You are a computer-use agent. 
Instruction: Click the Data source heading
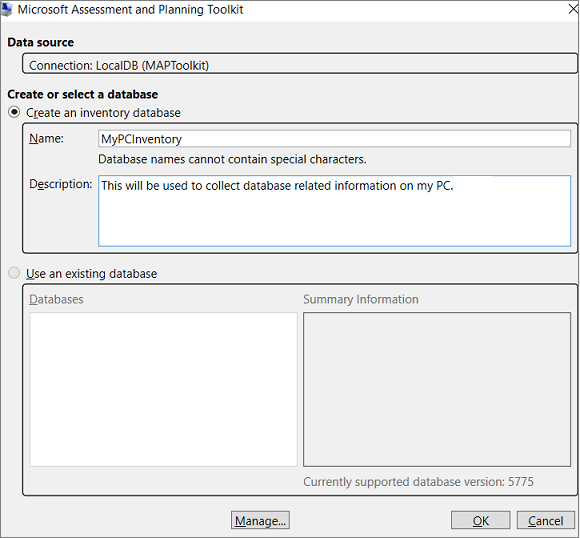coord(41,42)
